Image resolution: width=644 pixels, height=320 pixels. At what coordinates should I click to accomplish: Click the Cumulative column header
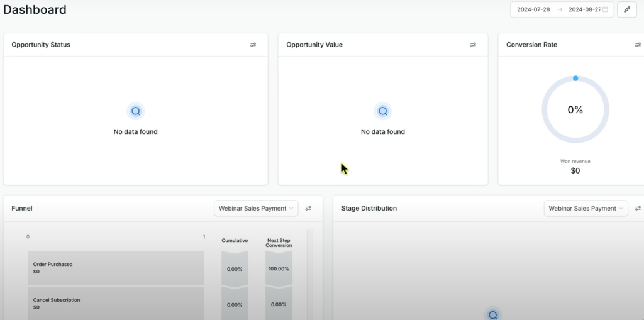click(235, 240)
